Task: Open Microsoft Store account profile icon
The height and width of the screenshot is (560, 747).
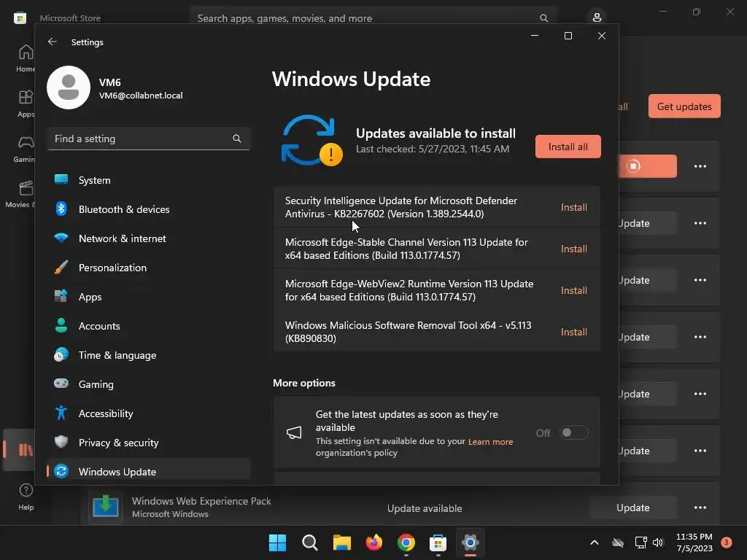Action: pyautogui.click(x=597, y=17)
